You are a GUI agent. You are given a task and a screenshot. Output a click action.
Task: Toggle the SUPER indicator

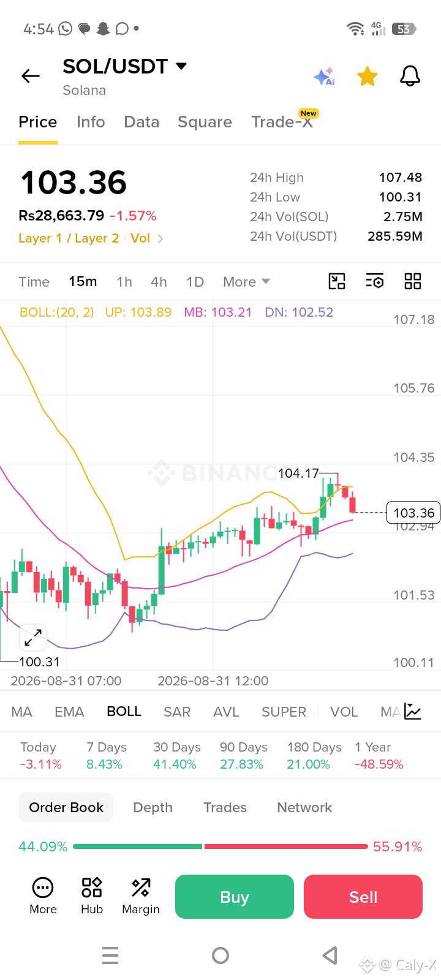pos(284,712)
